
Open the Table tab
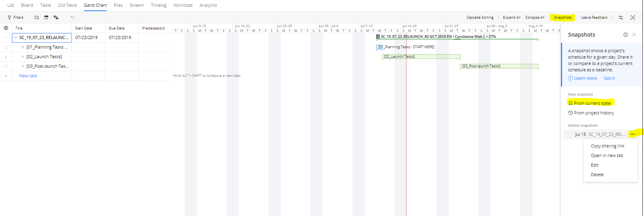[46, 5]
